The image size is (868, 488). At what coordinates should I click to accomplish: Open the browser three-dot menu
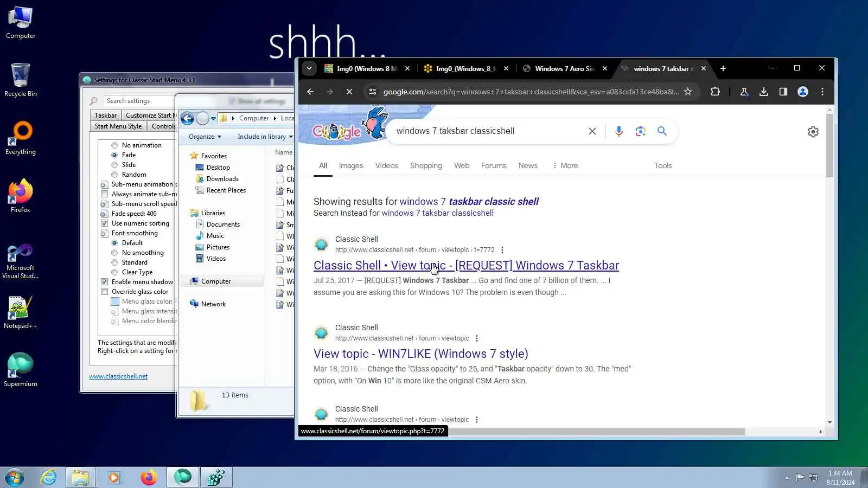(x=822, y=92)
